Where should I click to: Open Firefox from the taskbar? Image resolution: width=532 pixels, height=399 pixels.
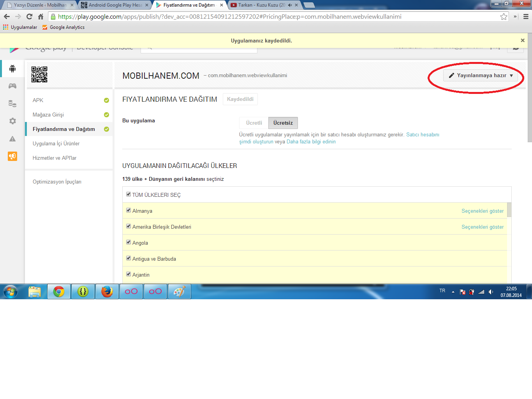107,291
